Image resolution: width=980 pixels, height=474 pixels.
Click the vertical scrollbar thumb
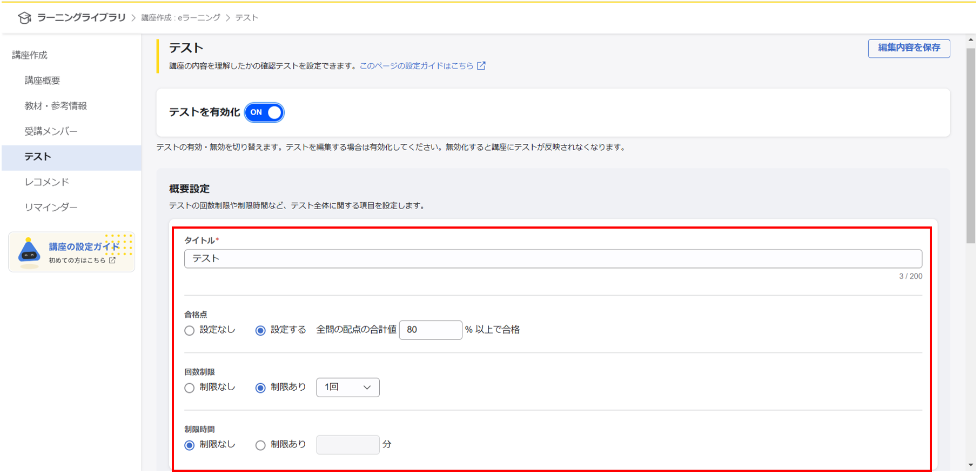(x=971, y=146)
